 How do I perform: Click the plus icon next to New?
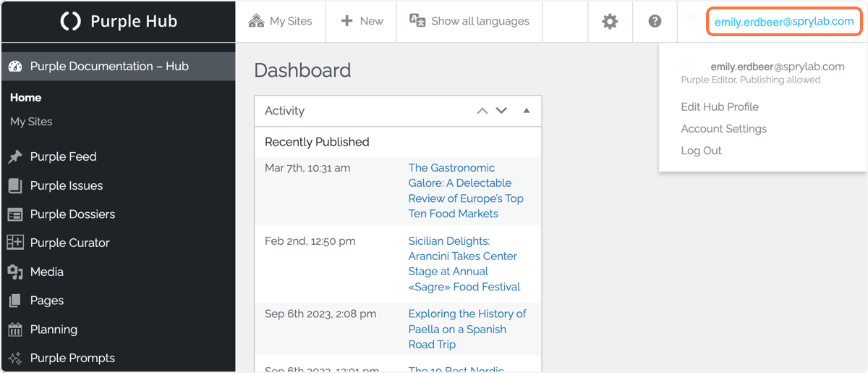346,21
